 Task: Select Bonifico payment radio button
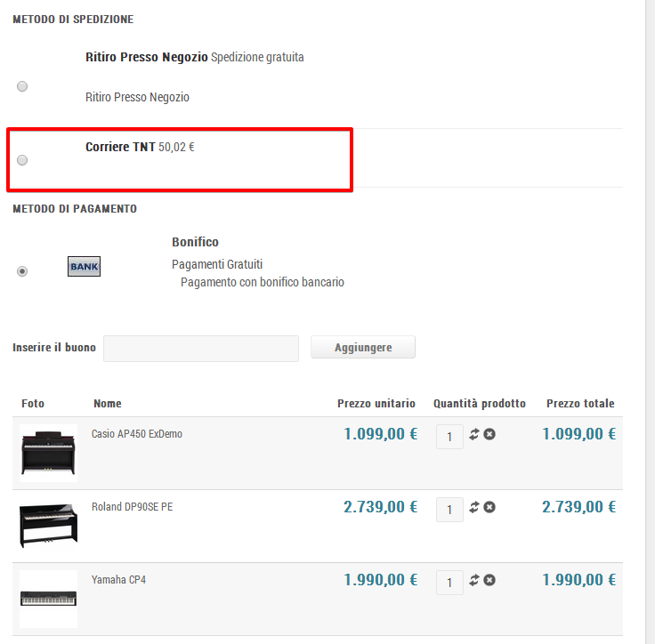22,271
